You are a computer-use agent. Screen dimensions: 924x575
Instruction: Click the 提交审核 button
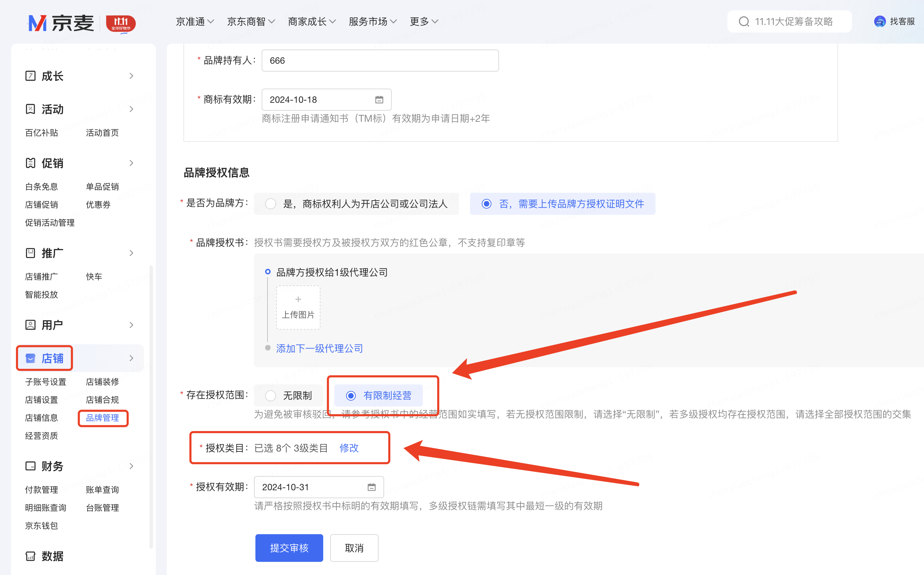tap(289, 548)
